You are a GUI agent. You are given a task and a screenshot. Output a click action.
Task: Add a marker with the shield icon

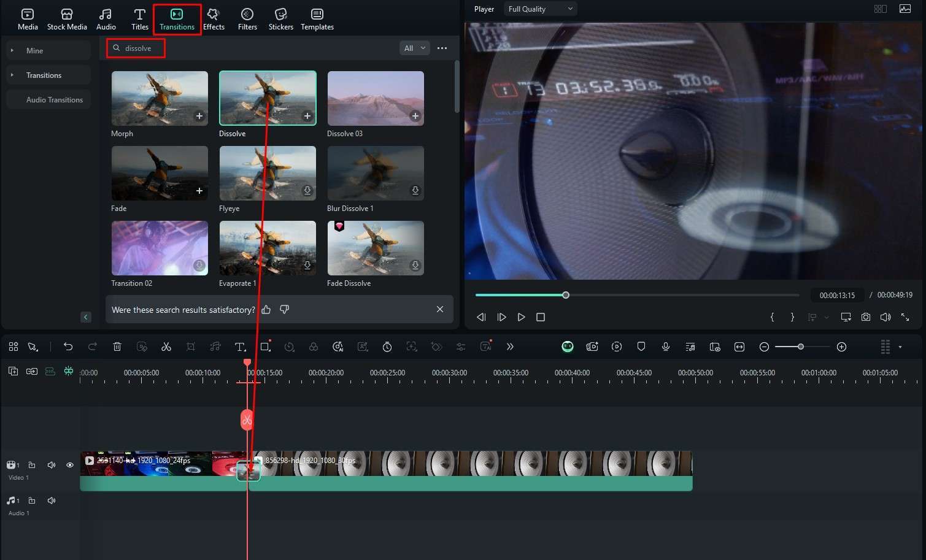click(x=641, y=347)
